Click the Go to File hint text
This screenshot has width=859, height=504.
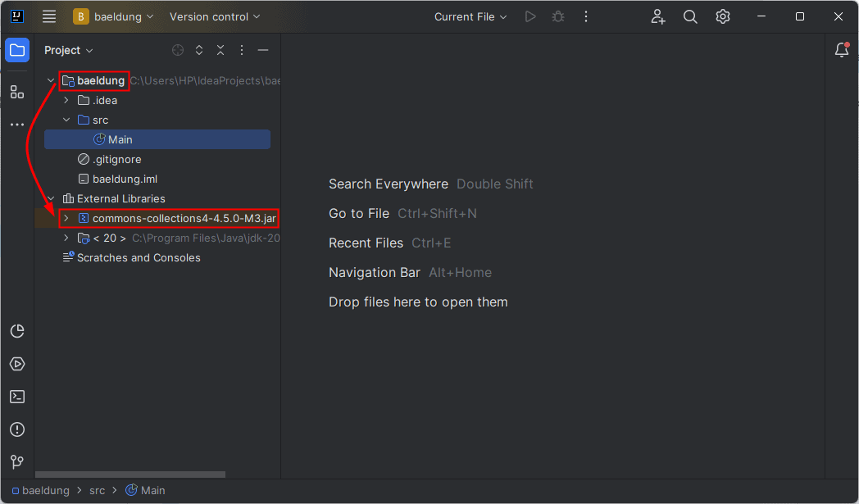(359, 214)
